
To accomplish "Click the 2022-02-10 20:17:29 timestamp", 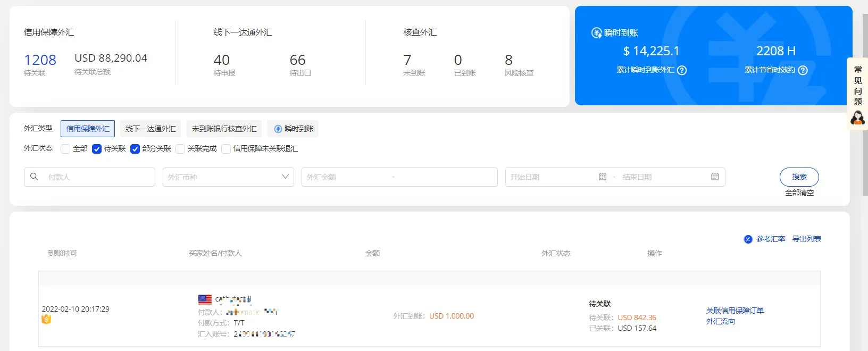I will tap(76, 309).
